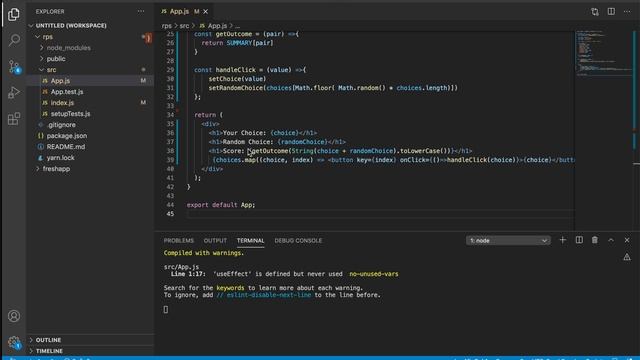Open the Extensions view
The image size is (640, 360).
tap(14, 119)
